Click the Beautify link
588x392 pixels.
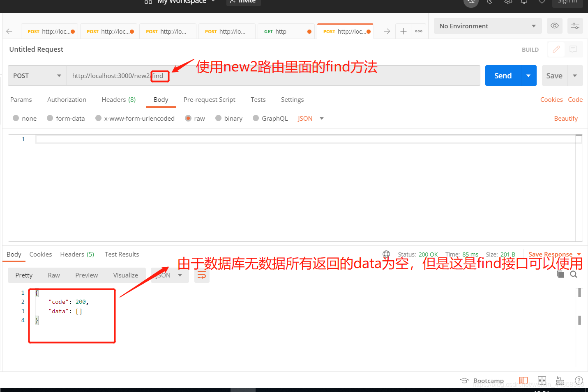click(x=566, y=118)
